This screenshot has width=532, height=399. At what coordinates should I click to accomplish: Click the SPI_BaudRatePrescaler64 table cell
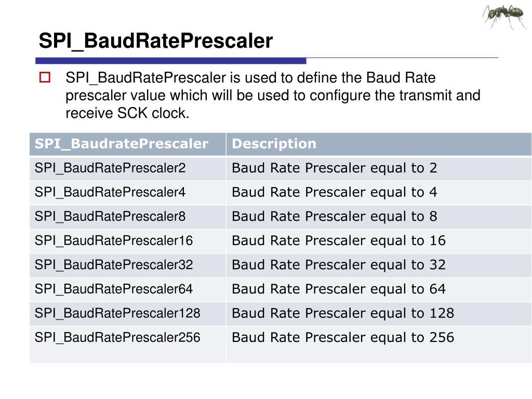tap(128, 289)
